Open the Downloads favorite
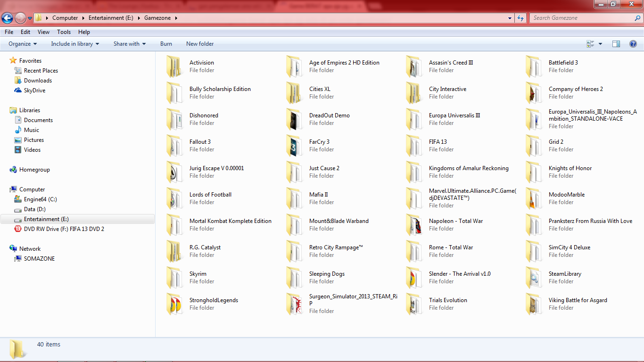 [38, 81]
